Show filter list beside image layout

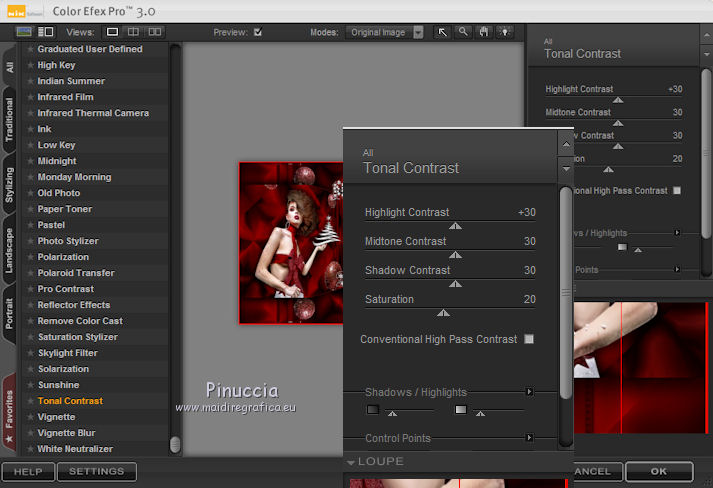coord(46,32)
